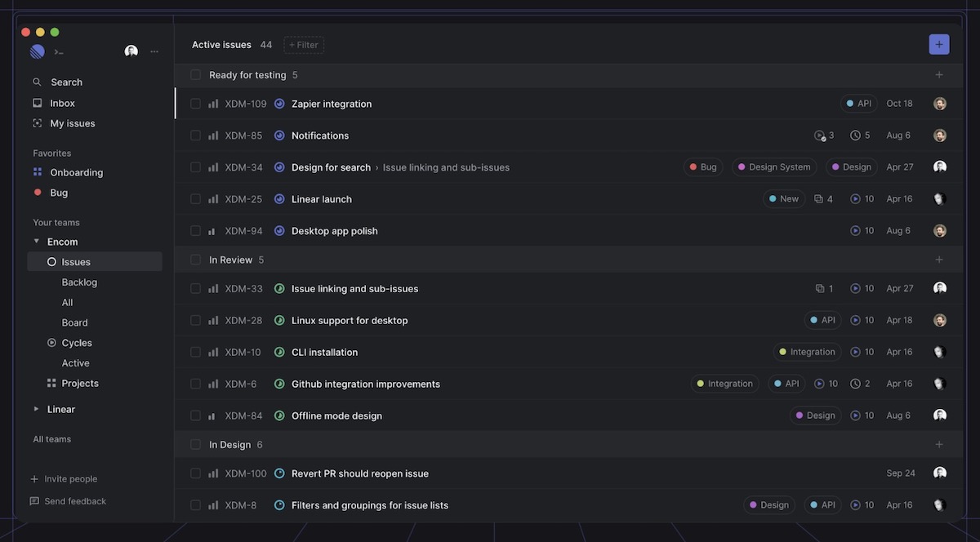Click the + Filter button
This screenshot has height=542, width=980.
tap(303, 45)
